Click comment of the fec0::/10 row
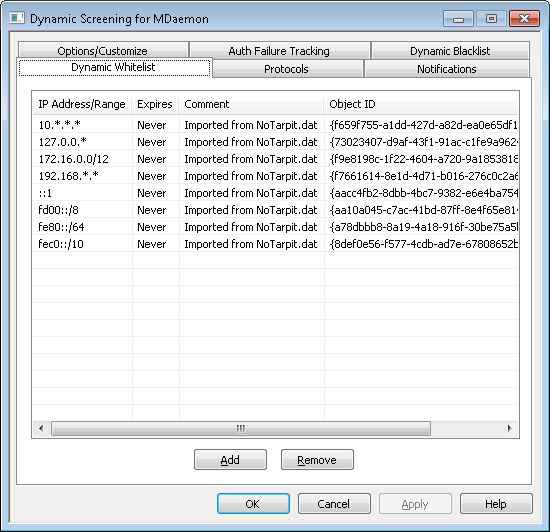 point(251,244)
